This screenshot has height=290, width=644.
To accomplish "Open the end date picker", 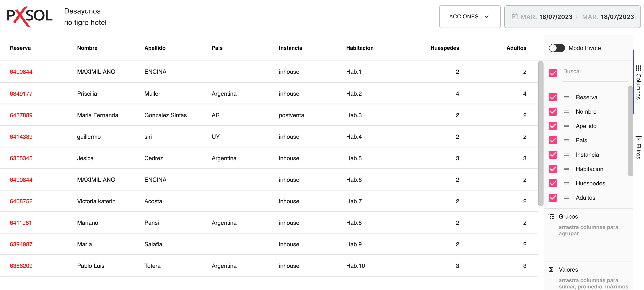I will pyautogui.click(x=608, y=17).
